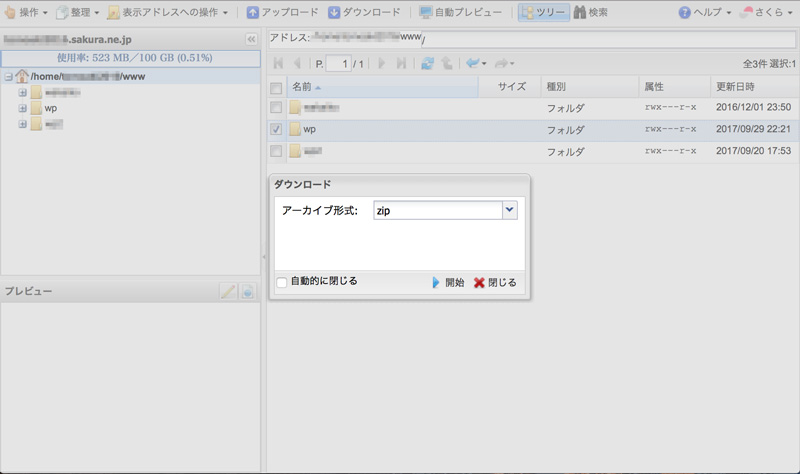Sort by the 種別 column header
The width and height of the screenshot is (800, 474).
tap(590, 87)
